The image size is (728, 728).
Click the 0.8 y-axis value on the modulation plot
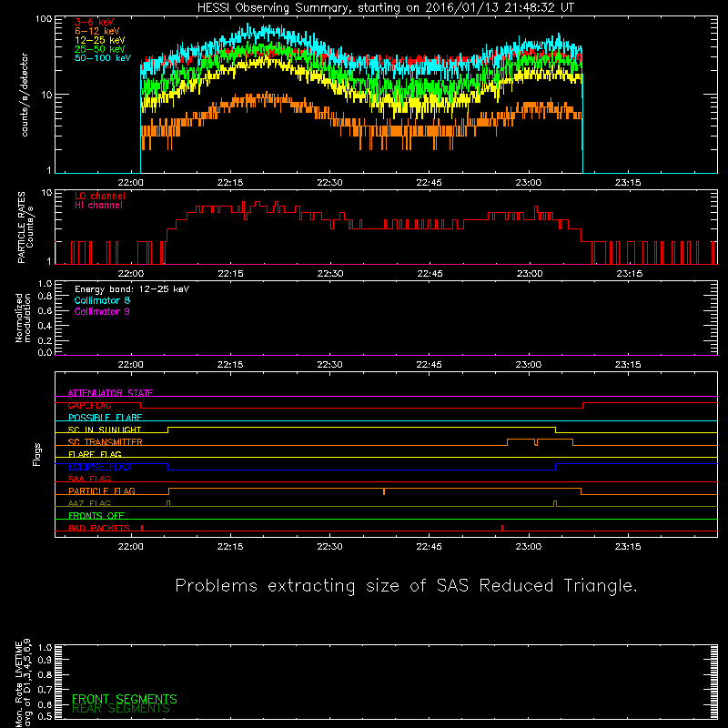point(45,296)
